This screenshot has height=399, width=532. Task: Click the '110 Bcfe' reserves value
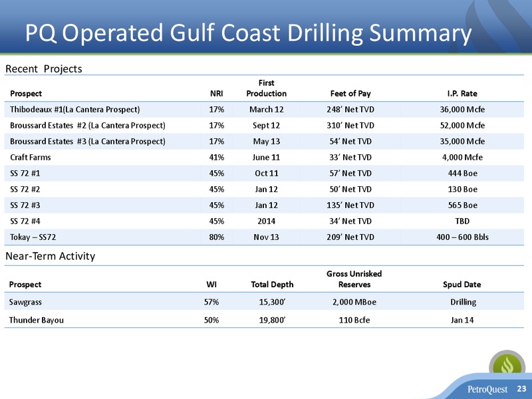point(354,320)
